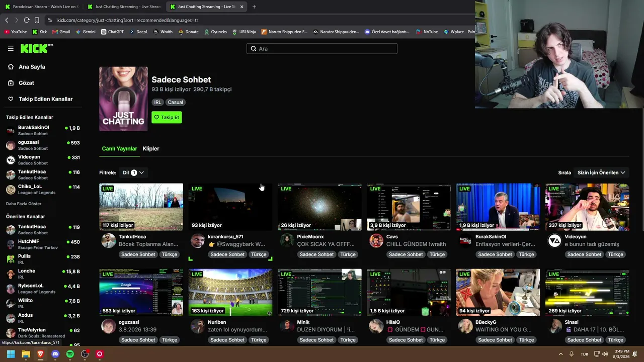This screenshot has width=644, height=362.
Task: Open a new browser tab with plus
Action: coord(254,7)
